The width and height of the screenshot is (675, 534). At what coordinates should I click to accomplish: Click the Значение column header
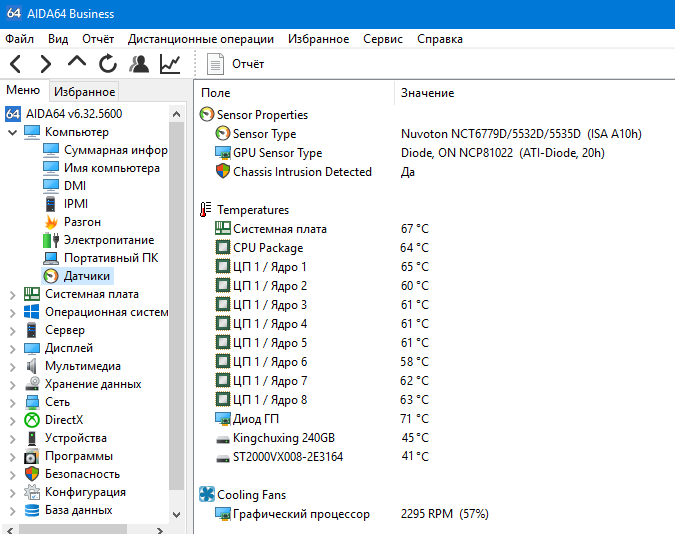click(x=427, y=93)
